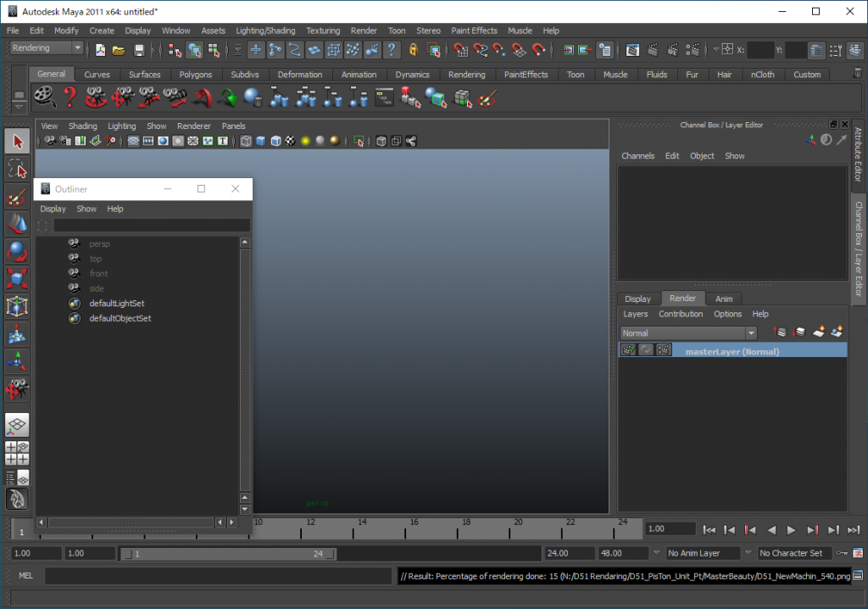Viewport: 868px width, 609px height.
Task: Choose the Lasso select tool
Action: click(17, 170)
